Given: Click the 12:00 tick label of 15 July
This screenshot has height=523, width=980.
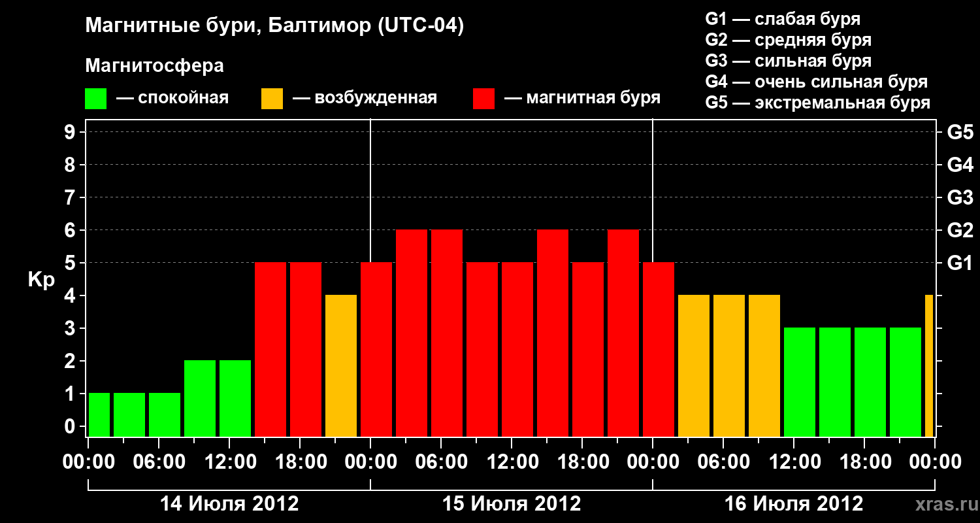Looking at the screenshot, I should [x=512, y=462].
